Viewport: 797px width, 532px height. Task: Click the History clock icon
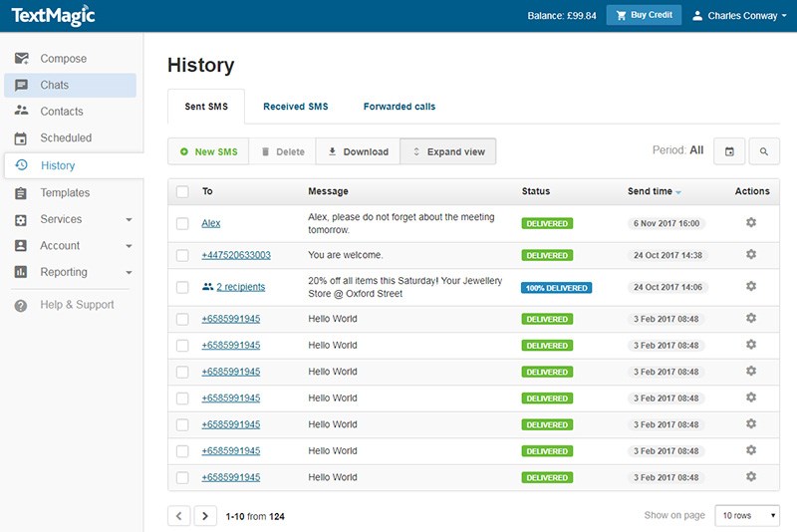point(21,164)
